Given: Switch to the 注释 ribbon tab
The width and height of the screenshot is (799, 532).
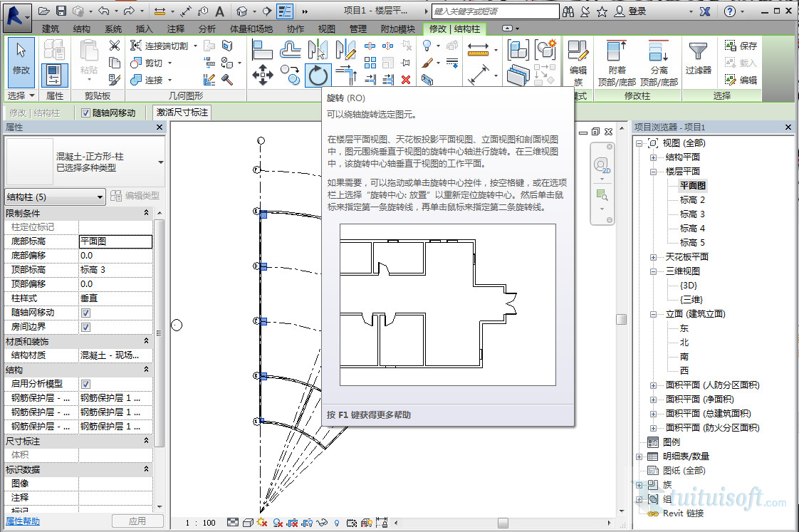Looking at the screenshot, I should [175, 29].
